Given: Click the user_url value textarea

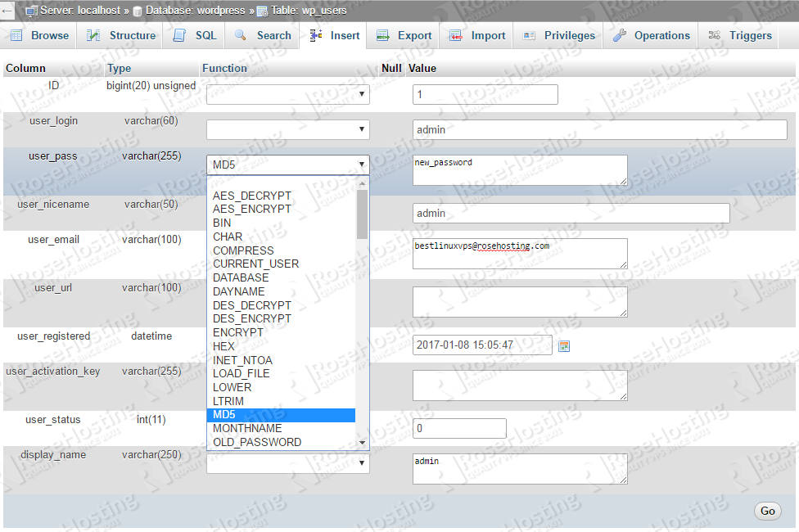Looking at the screenshot, I should tap(520, 302).
